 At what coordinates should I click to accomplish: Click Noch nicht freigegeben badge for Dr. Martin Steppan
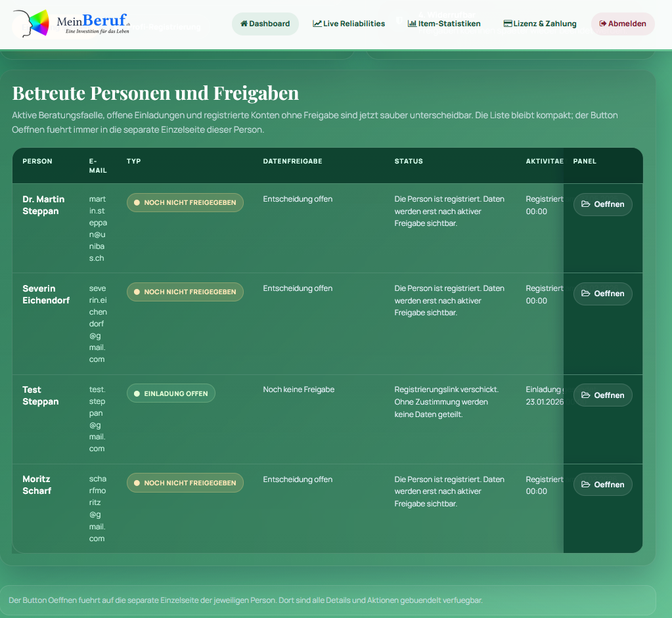click(x=185, y=203)
